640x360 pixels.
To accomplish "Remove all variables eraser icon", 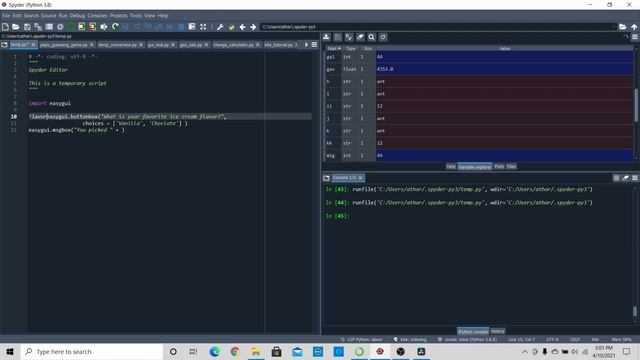I will [x=360, y=37].
